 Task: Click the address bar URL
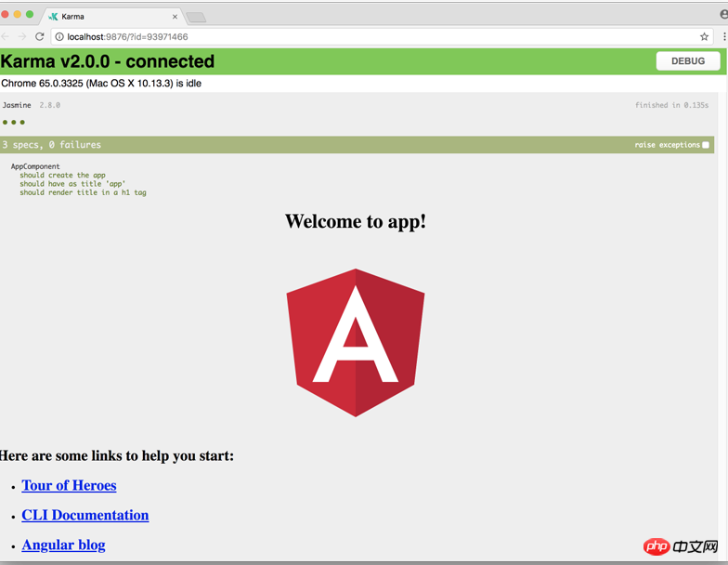click(127, 37)
